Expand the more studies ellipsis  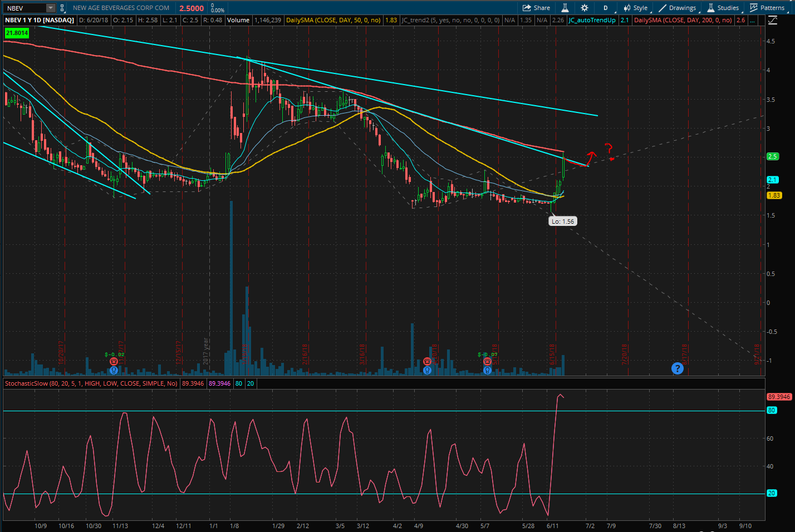click(753, 20)
